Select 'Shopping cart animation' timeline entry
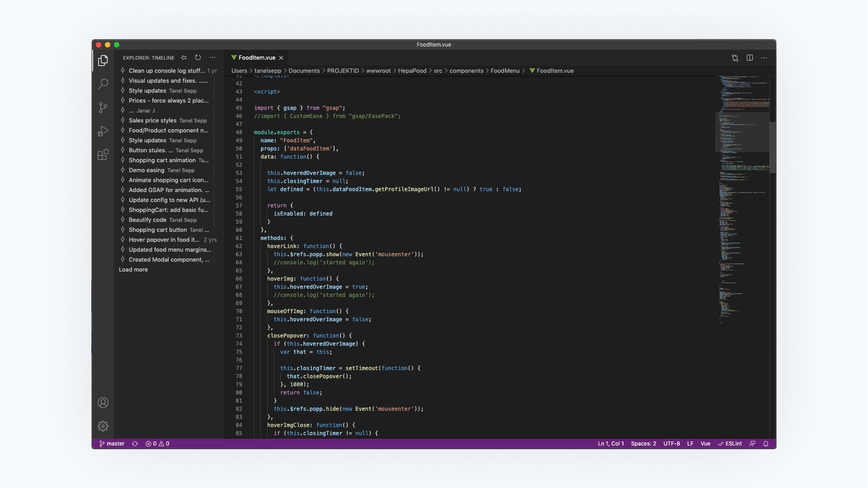This screenshot has width=868, height=488. coord(162,160)
